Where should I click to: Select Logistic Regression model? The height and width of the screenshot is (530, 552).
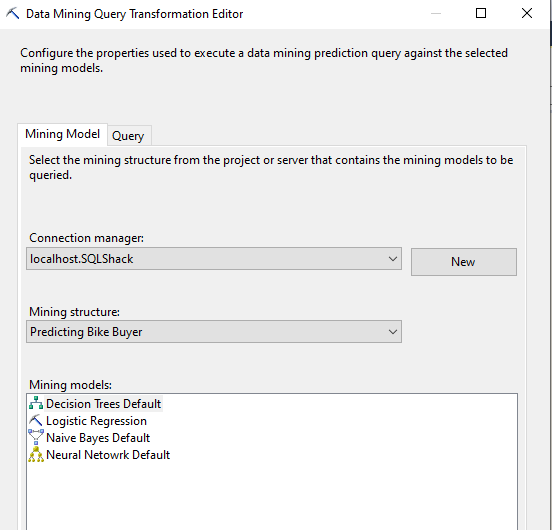[x=96, y=421]
